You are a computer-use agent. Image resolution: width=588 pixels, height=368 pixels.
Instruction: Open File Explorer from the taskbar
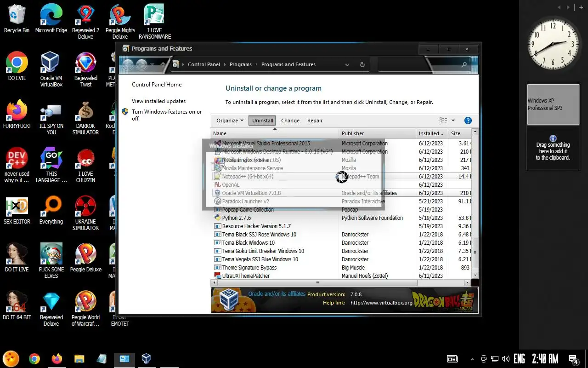[x=79, y=359]
